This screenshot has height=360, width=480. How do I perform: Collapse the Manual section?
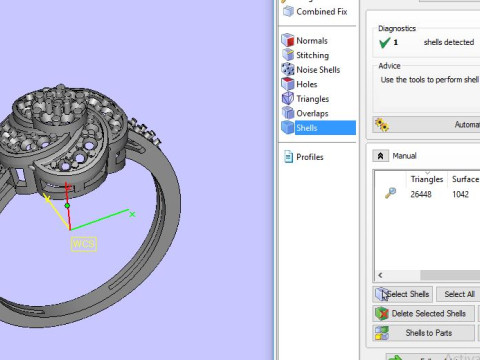[380, 156]
